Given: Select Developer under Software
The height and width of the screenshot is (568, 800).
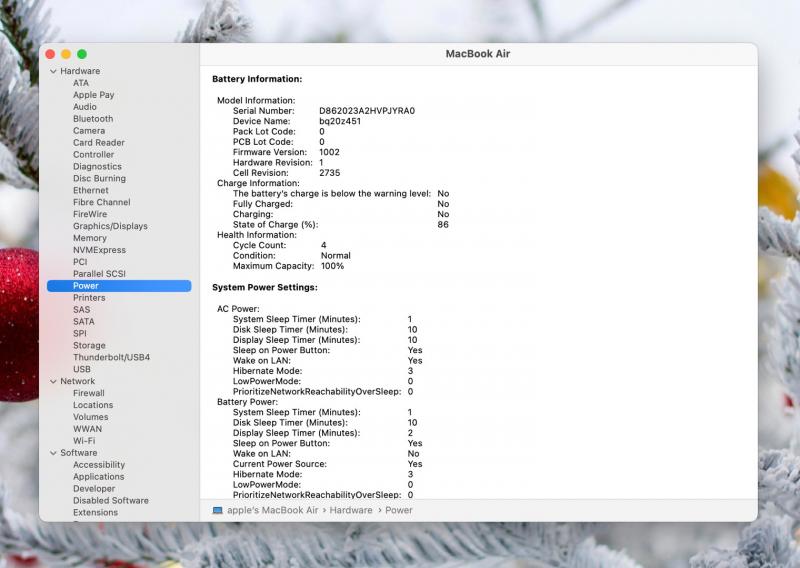Looking at the screenshot, I should (x=94, y=488).
